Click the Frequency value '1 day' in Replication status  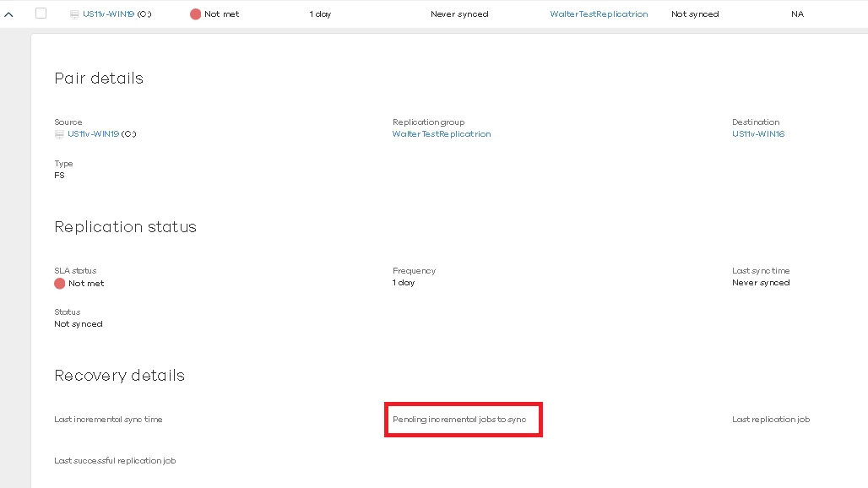tap(404, 283)
